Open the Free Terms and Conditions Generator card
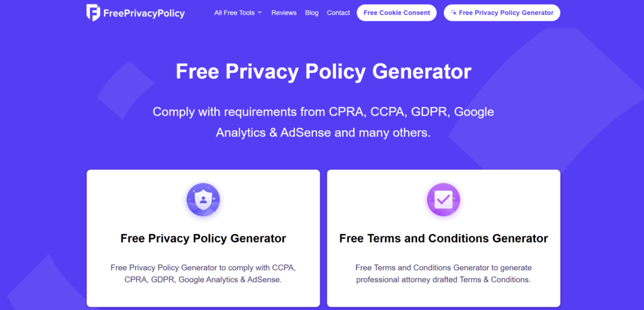The height and width of the screenshot is (310, 644). 443,238
